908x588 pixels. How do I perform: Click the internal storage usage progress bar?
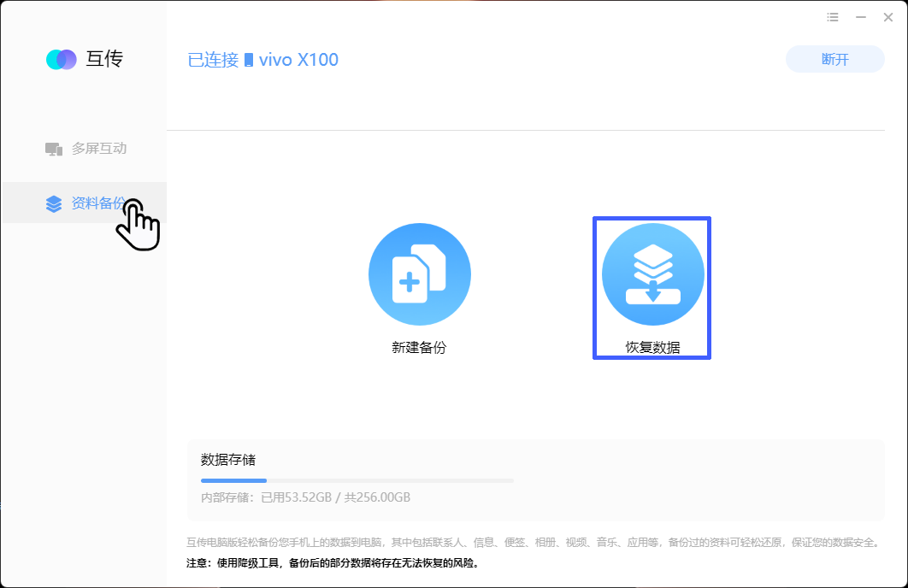(357, 480)
